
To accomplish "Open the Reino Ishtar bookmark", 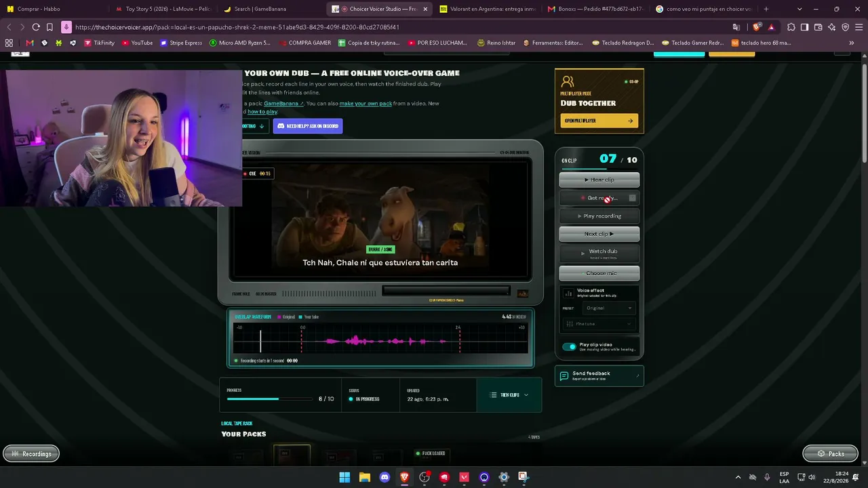I will click(496, 43).
